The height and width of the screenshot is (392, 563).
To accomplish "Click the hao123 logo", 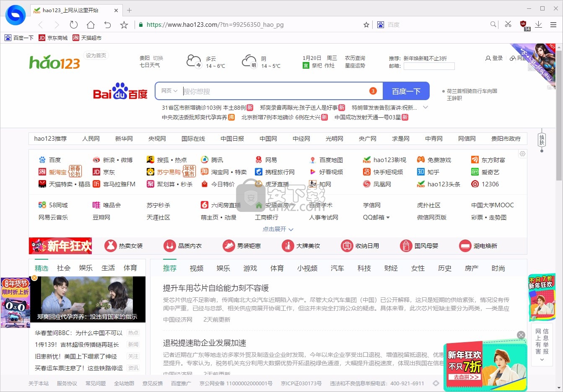I will [54, 62].
